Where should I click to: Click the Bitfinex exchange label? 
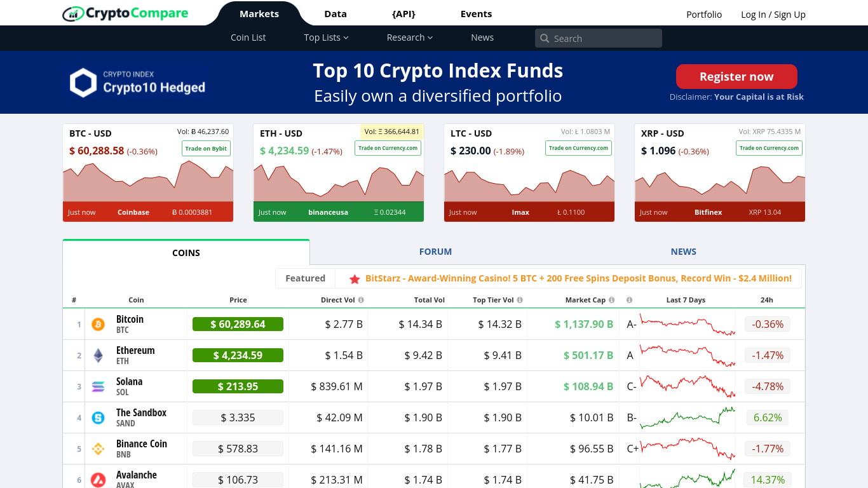click(x=709, y=212)
